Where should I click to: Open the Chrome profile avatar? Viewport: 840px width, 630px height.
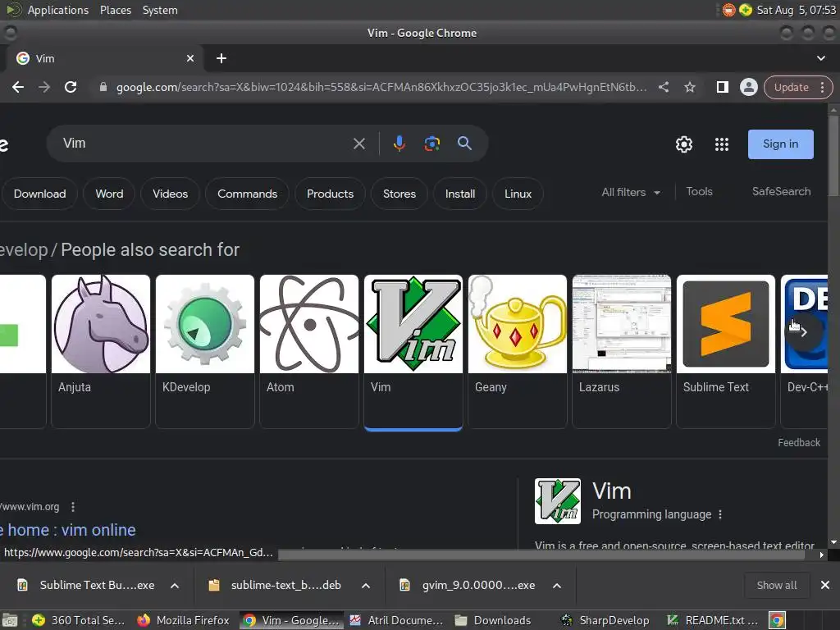[x=748, y=87]
